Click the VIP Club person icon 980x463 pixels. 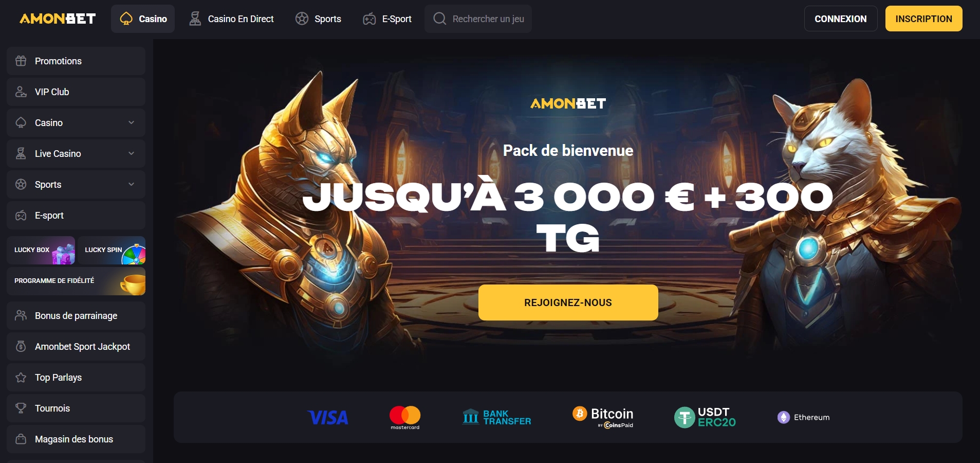point(21,92)
